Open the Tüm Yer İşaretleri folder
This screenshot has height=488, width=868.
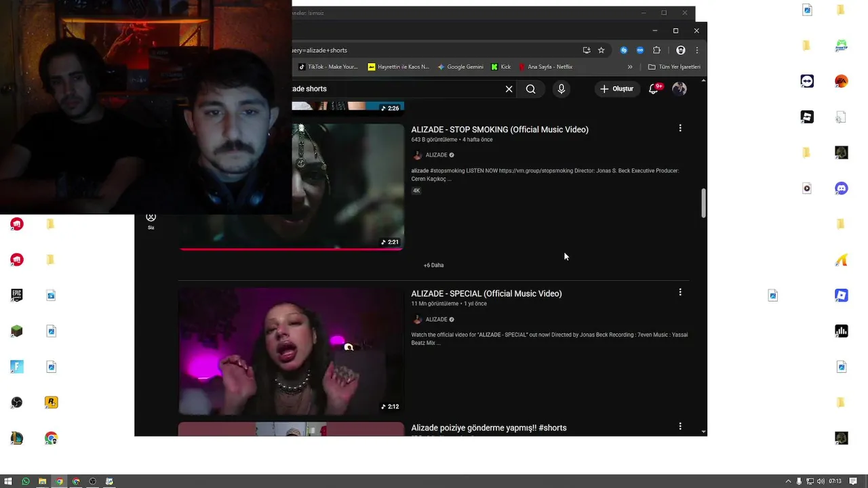[674, 67]
